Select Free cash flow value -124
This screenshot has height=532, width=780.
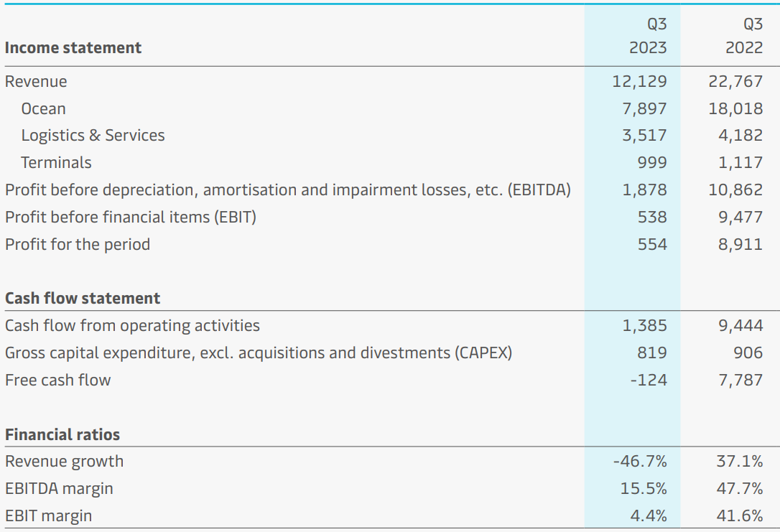tap(648, 381)
